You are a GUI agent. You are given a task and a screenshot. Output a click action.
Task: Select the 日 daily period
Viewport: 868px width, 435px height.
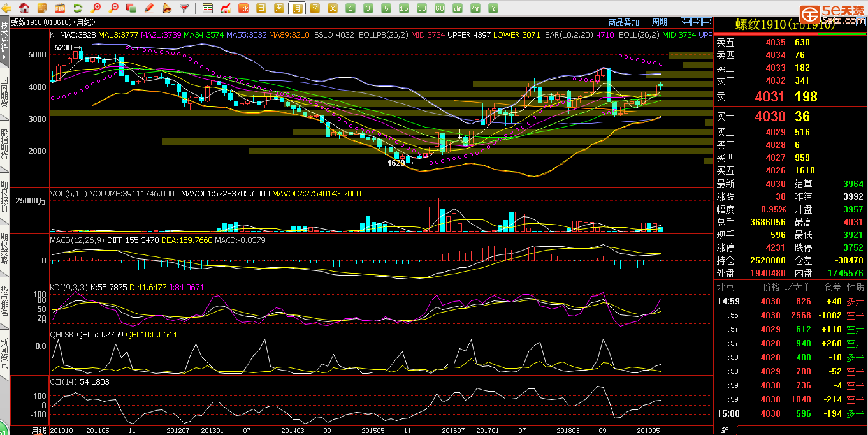(x=261, y=8)
